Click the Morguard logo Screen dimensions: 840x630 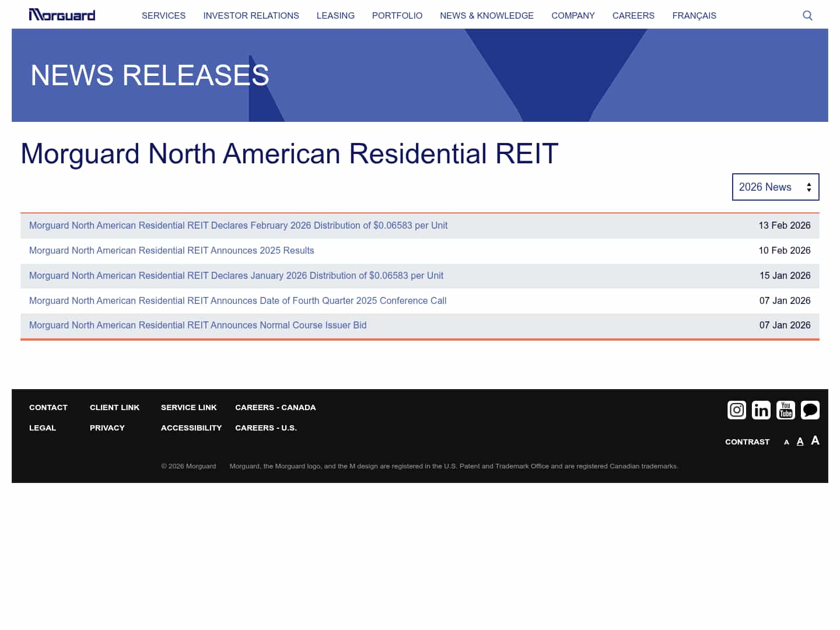pos(62,15)
